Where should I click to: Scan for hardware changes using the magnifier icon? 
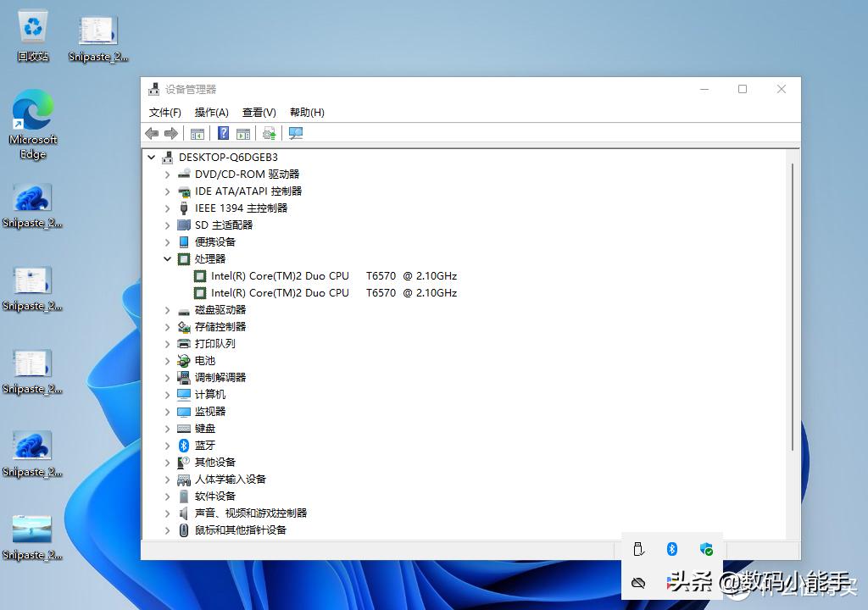295,133
